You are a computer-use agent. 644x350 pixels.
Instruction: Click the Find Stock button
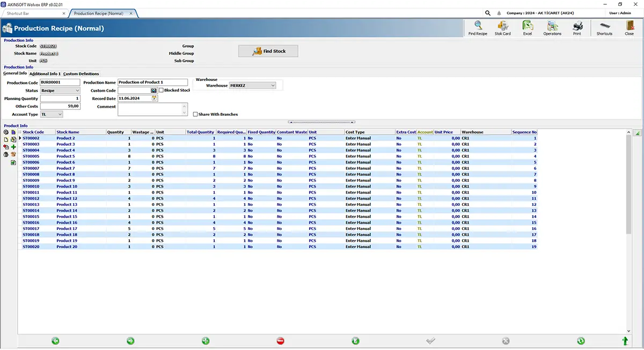(x=268, y=51)
